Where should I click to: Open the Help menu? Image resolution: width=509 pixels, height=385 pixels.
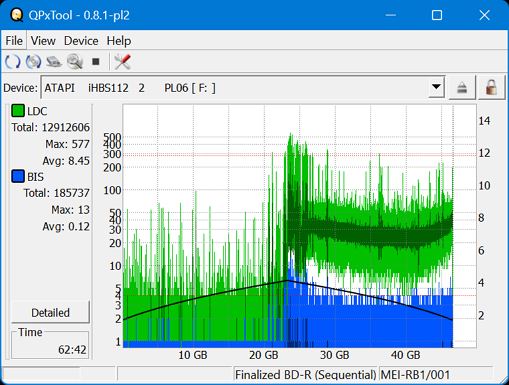pyautogui.click(x=119, y=41)
